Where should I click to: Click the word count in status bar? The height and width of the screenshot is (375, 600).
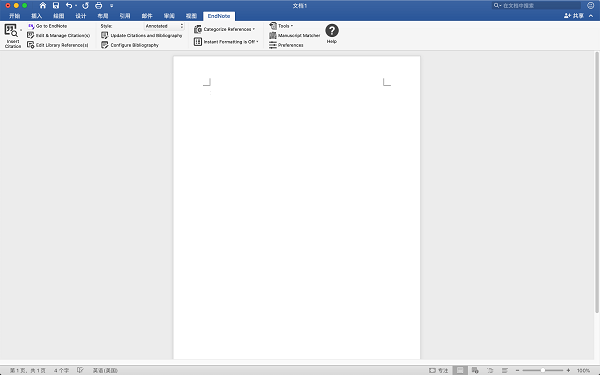(61, 370)
